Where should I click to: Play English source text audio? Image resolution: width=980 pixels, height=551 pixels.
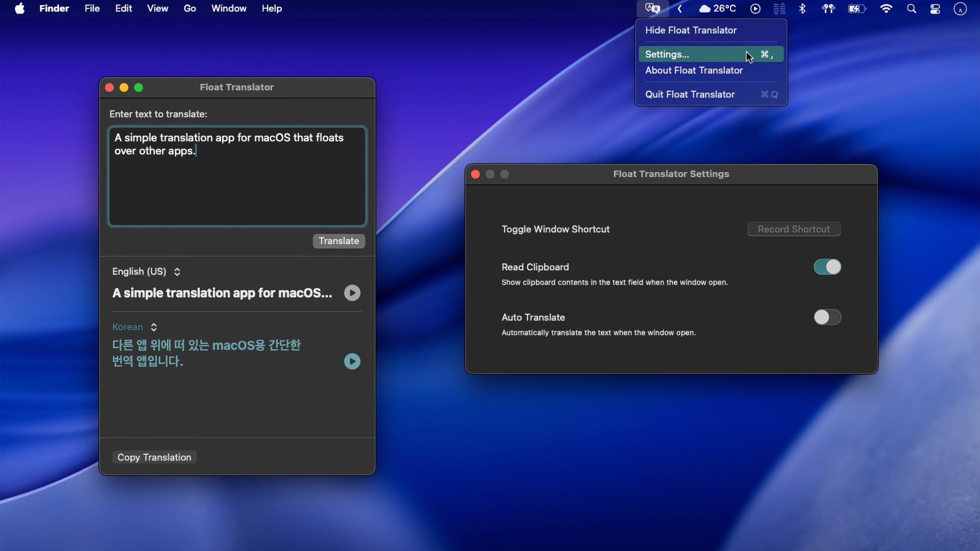pos(352,293)
